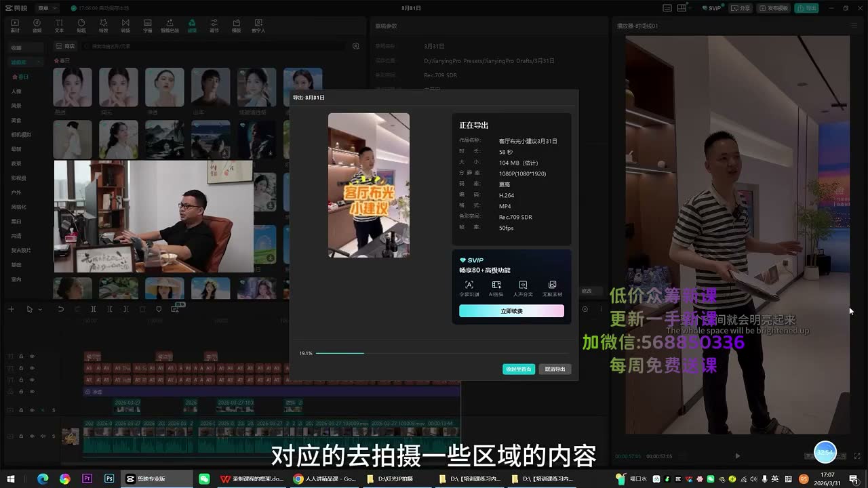
Task: Select the 复古胶片 vintage film category
Action: [x=21, y=250]
